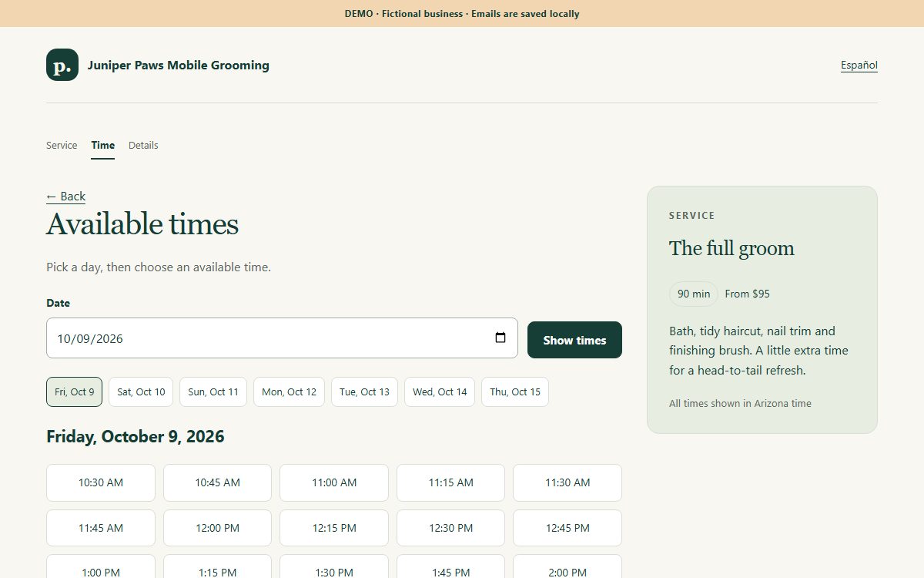This screenshot has height=578, width=924.
Task: Open the calendar picker icon in date field
Action: pyautogui.click(x=500, y=338)
